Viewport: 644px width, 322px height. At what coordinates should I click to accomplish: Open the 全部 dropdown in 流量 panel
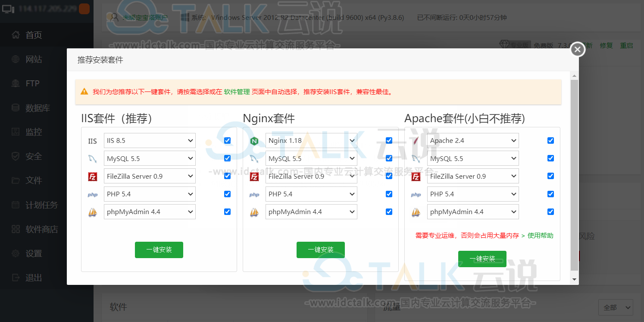[616, 308]
